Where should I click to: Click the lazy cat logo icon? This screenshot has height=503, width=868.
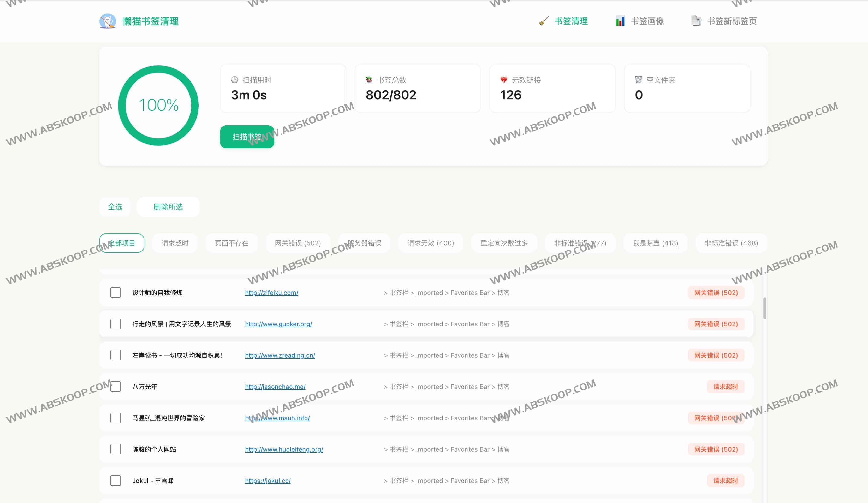click(108, 21)
